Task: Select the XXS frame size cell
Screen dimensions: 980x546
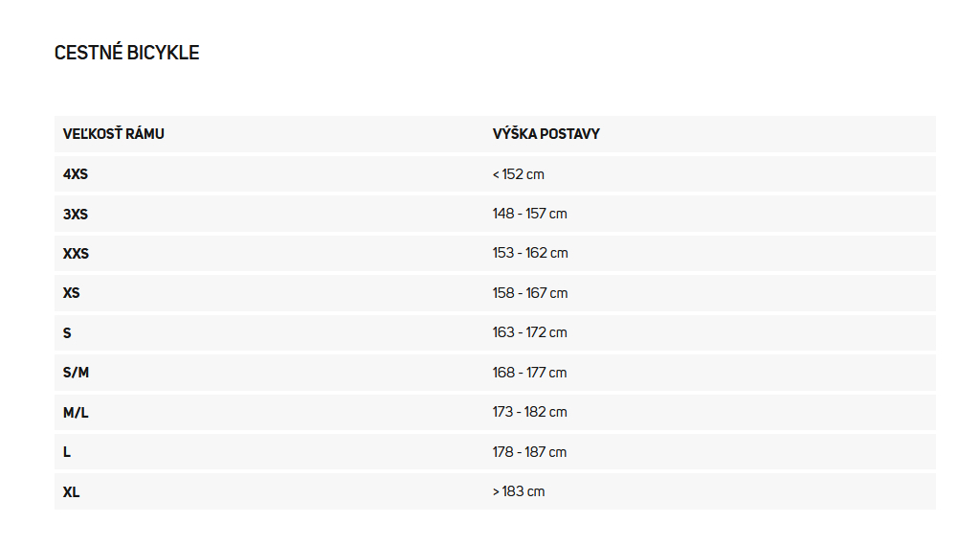Action: coord(77,253)
